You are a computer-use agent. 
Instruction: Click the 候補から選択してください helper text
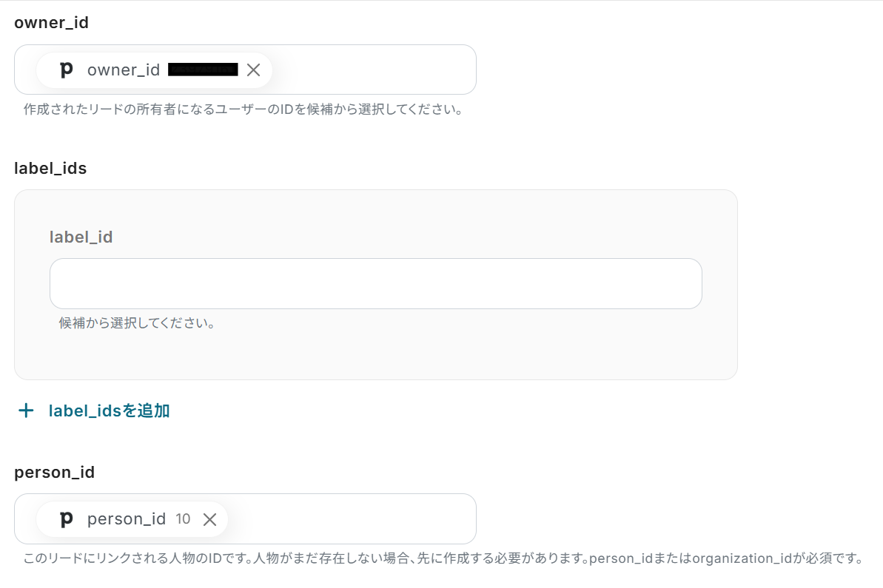[138, 323]
